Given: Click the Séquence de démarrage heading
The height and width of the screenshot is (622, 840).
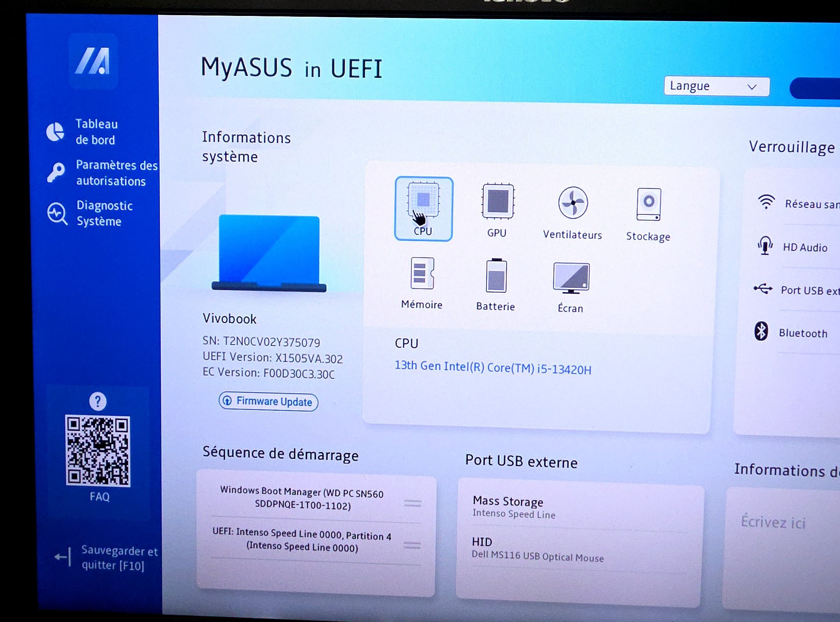Looking at the screenshot, I should coord(280,454).
